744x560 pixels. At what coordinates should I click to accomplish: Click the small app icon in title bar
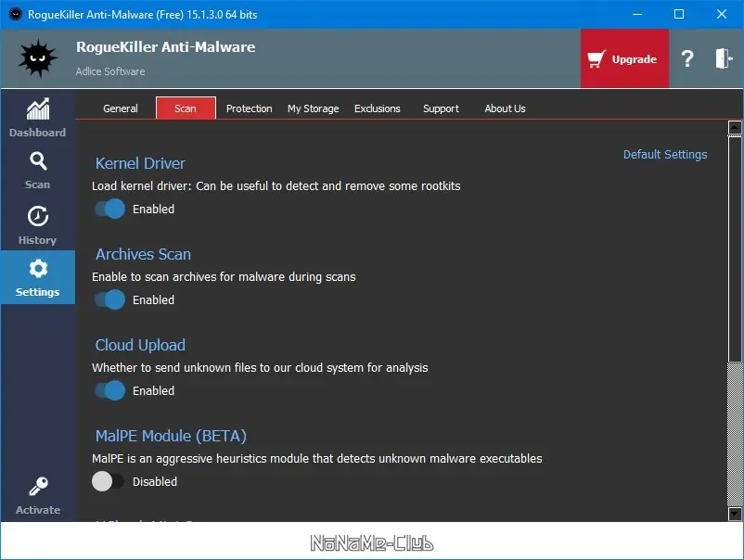[x=15, y=14]
